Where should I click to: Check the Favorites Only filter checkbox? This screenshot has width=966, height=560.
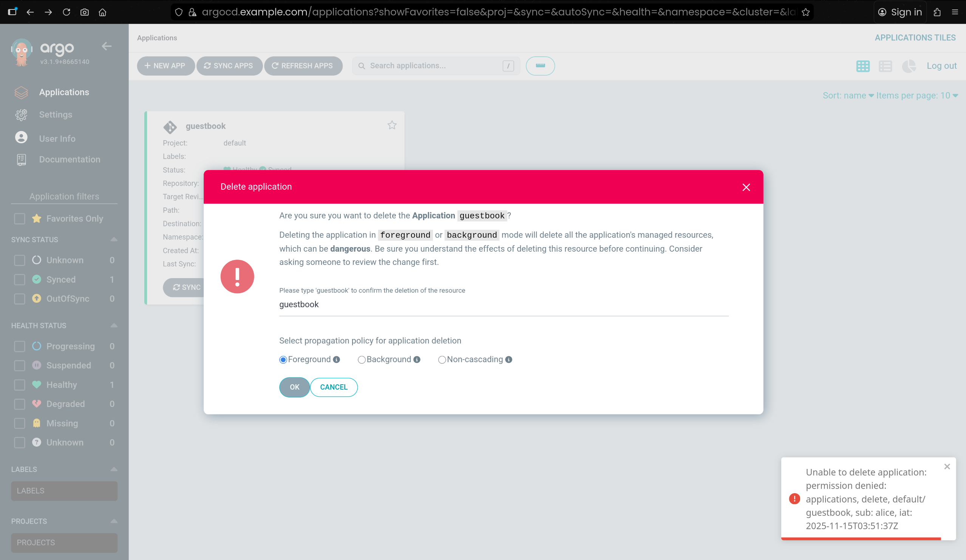(20, 218)
